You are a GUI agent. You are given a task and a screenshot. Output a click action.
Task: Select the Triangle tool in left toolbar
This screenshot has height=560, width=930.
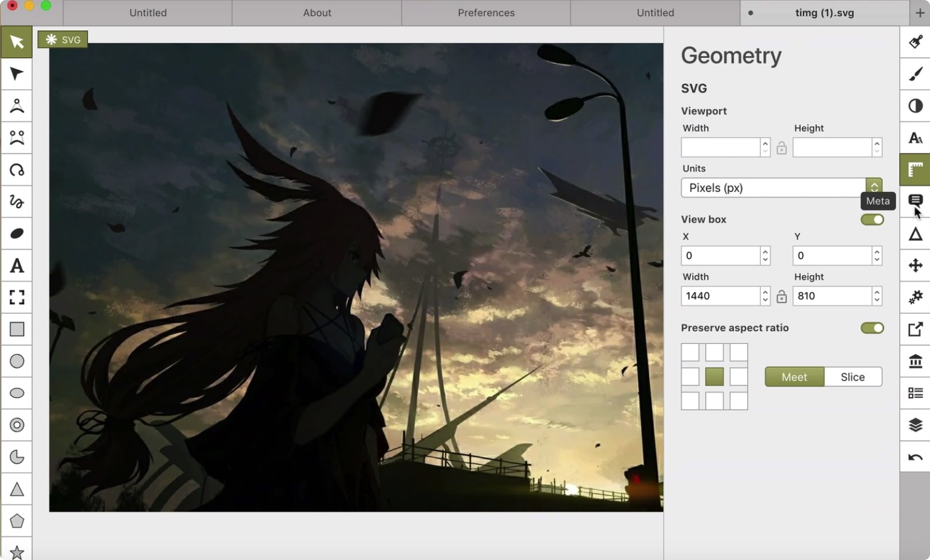click(x=16, y=489)
